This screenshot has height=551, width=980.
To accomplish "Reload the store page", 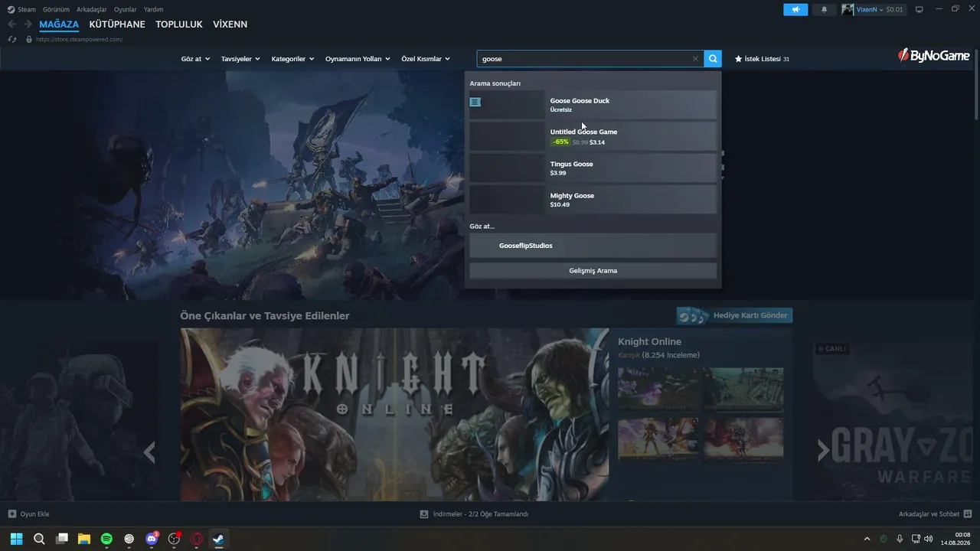I will [x=12, y=39].
